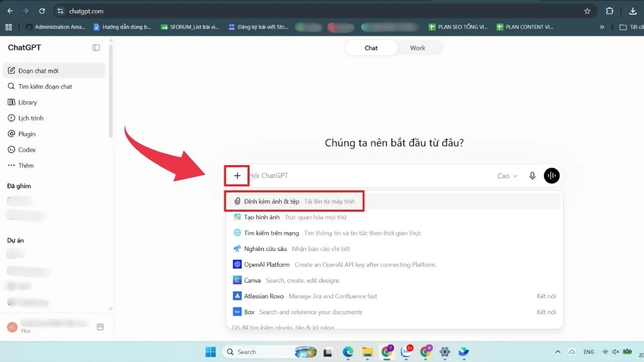The image size is (644, 362).
Task: Click the Canva logo icon
Action: click(x=237, y=280)
